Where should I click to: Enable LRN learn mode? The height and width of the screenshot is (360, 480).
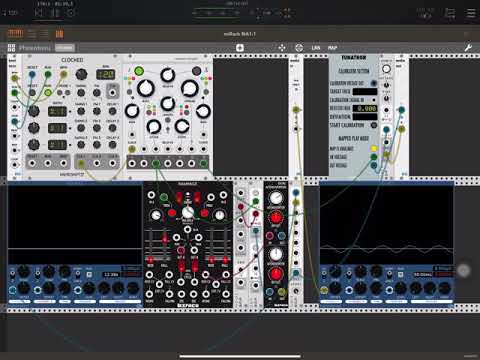316,48
